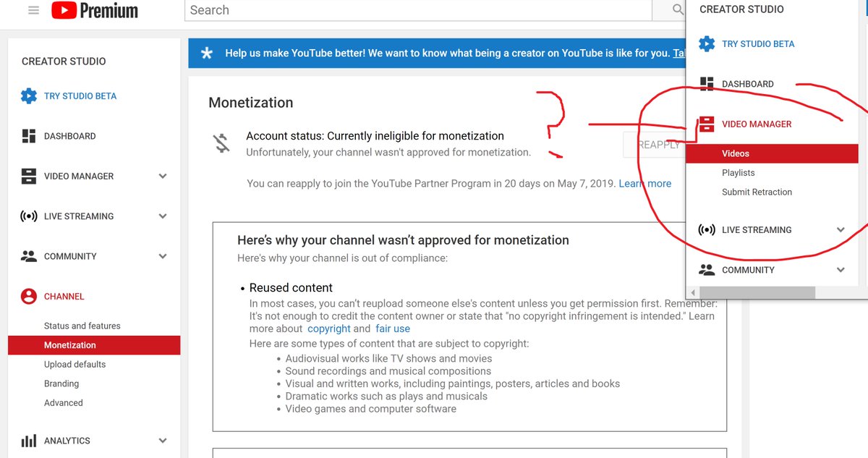The image size is (868, 458).
Task: Click 'Reused content' bullet heading
Action: pyautogui.click(x=291, y=287)
